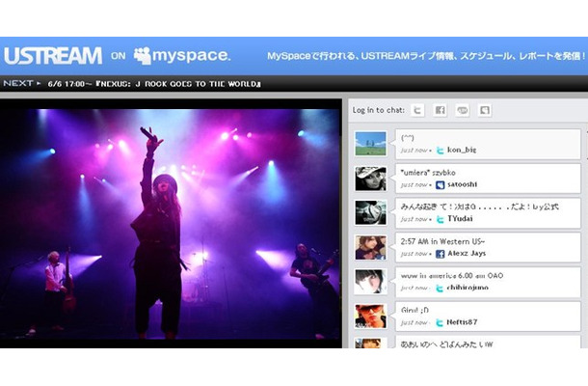The height and width of the screenshot is (386, 588).
Task: Log in to chat with Twitter icon
Action: coord(417,110)
